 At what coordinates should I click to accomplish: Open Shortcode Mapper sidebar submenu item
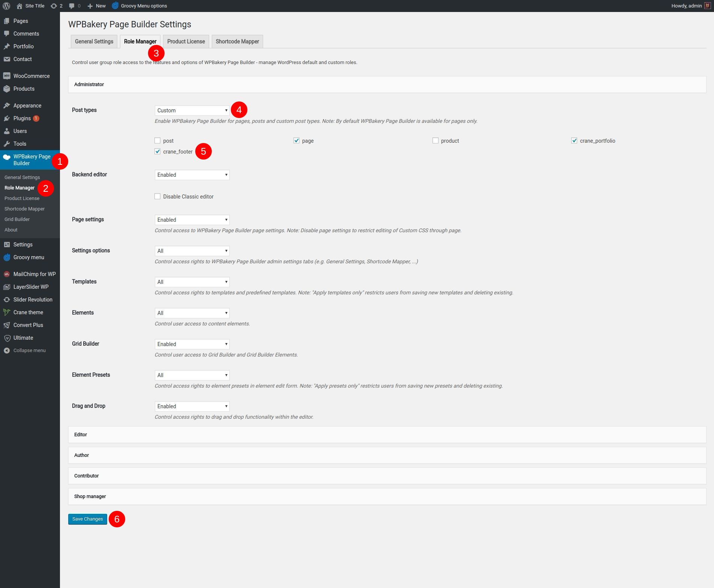[24, 209]
